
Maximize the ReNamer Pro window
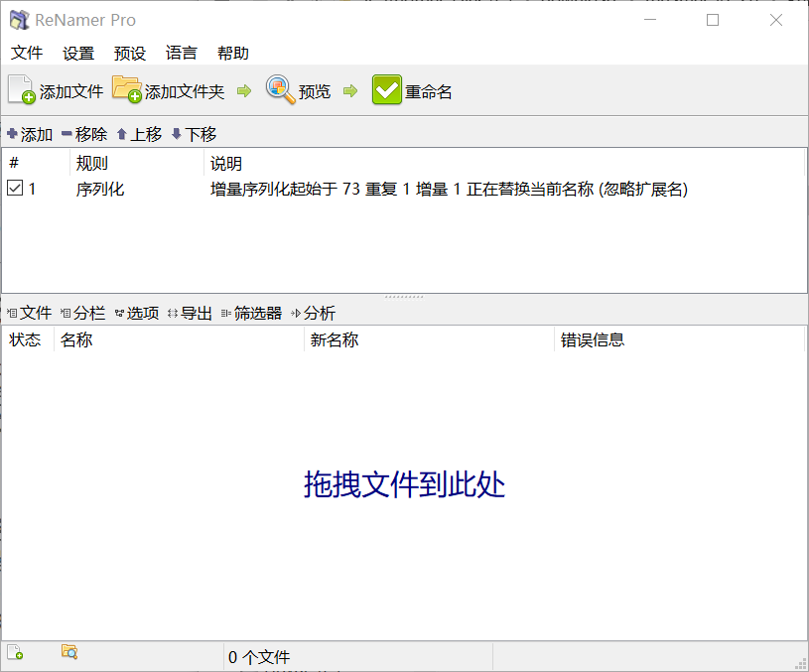[x=713, y=20]
